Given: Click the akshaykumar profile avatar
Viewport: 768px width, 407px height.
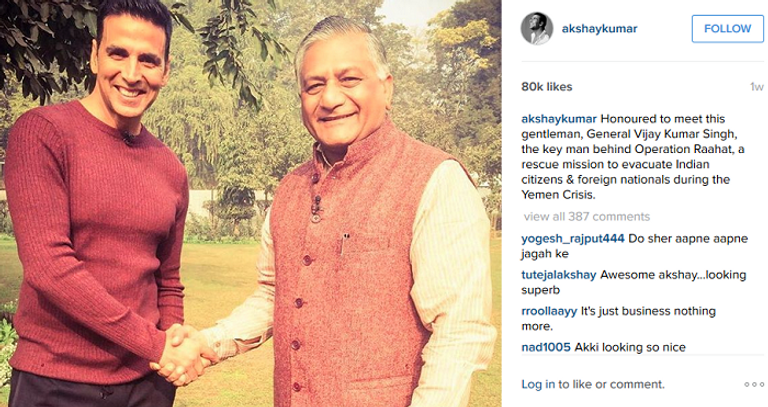Looking at the screenshot, I should (x=537, y=28).
